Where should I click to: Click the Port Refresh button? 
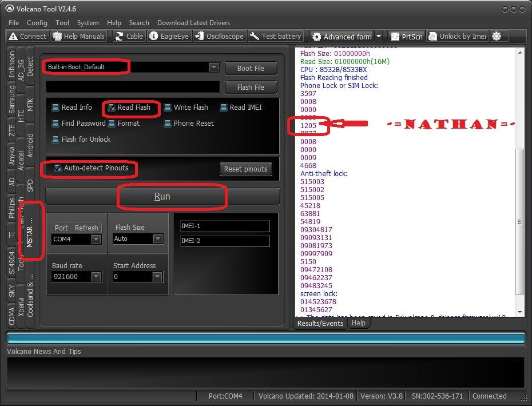76,228
